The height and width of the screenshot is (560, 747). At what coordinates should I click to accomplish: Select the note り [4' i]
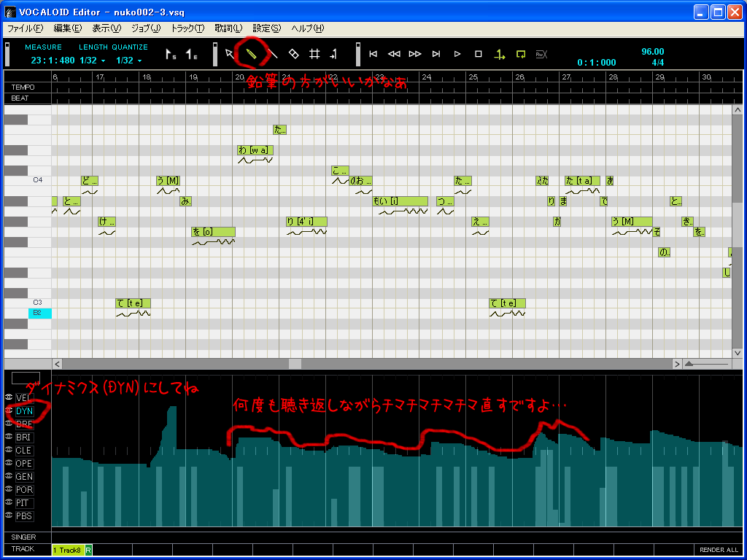pyautogui.click(x=307, y=222)
